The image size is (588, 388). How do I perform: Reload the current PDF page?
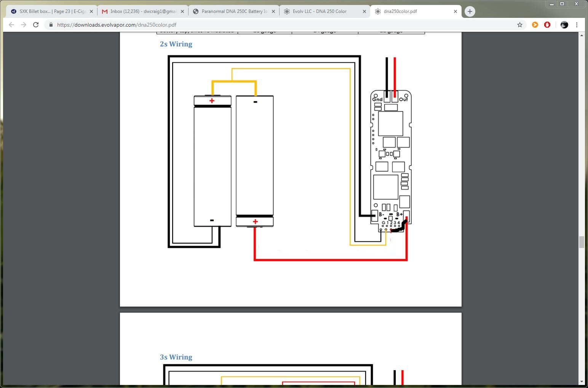click(x=36, y=25)
